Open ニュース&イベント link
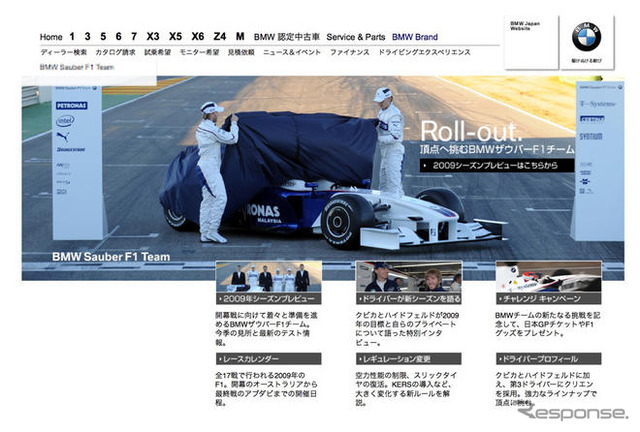This screenshot has width=640, height=432. pos(292,52)
